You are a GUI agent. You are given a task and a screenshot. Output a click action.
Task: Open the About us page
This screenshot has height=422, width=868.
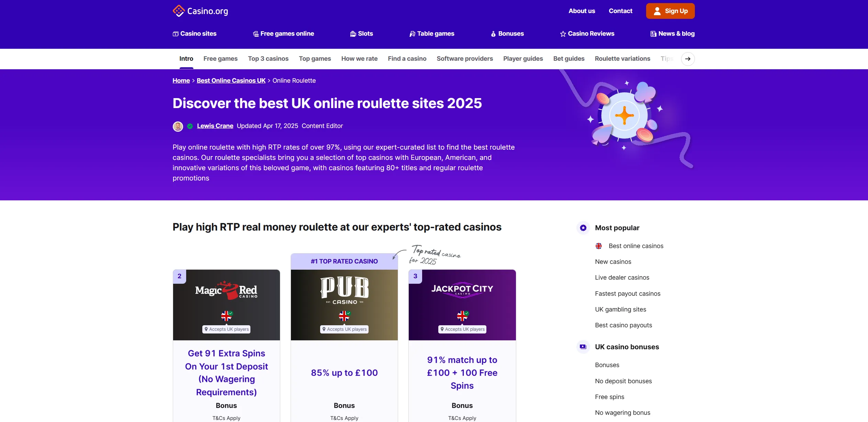tap(582, 11)
